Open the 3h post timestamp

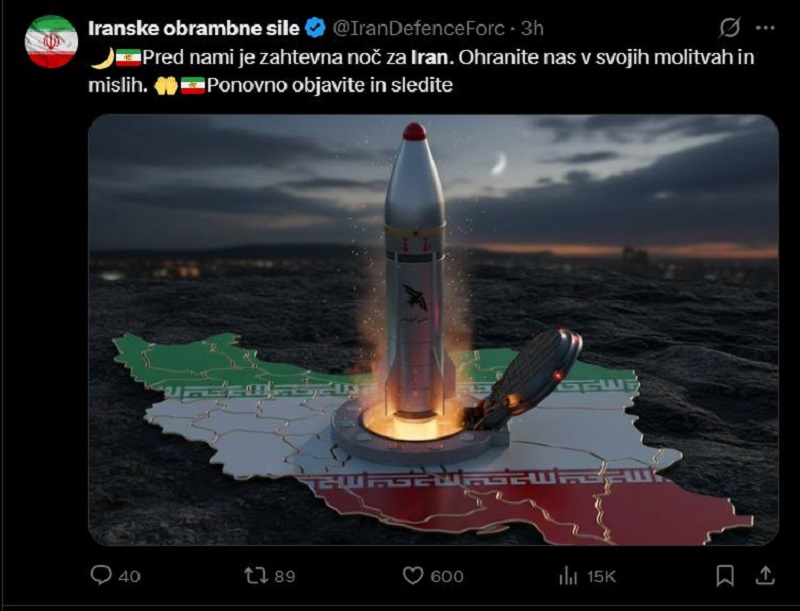pyautogui.click(x=532, y=29)
